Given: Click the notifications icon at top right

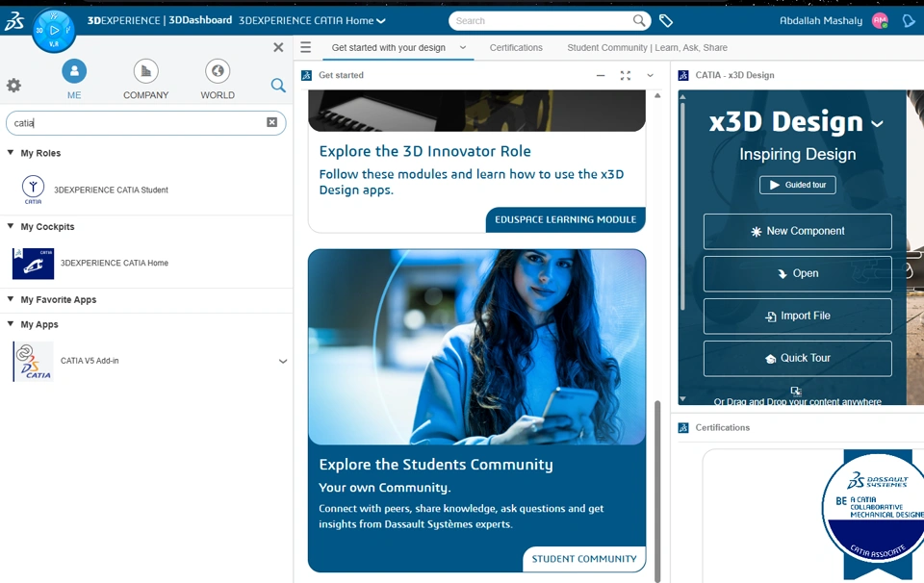Looking at the screenshot, I should pos(909,21).
